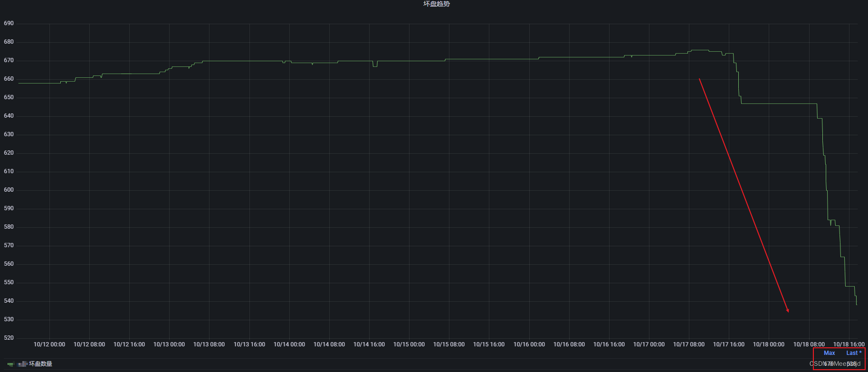Click the 630 y-axis label
The width and height of the screenshot is (868, 372).
(x=9, y=134)
